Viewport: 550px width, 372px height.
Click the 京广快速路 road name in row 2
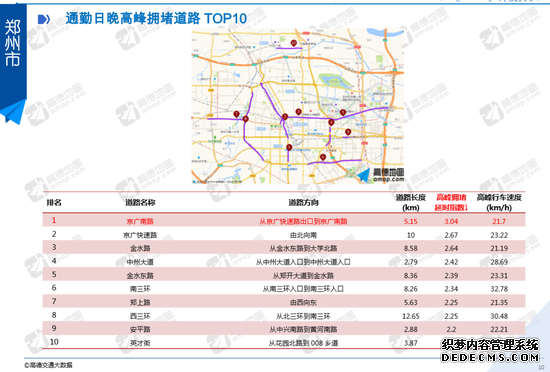click(140, 235)
